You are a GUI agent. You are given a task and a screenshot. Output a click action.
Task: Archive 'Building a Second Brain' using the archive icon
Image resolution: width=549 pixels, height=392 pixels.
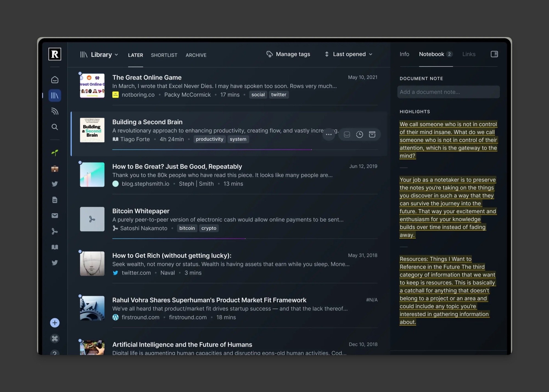pyautogui.click(x=372, y=134)
